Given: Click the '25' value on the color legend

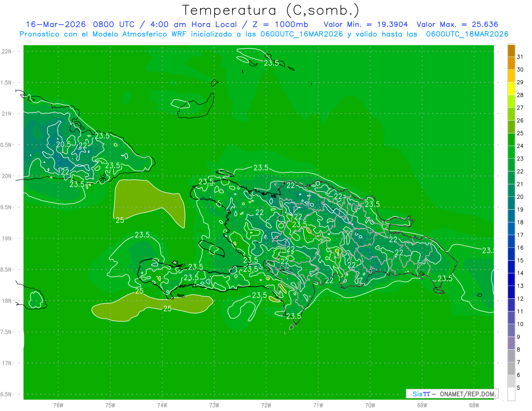Looking at the screenshot, I should pos(520,133).
